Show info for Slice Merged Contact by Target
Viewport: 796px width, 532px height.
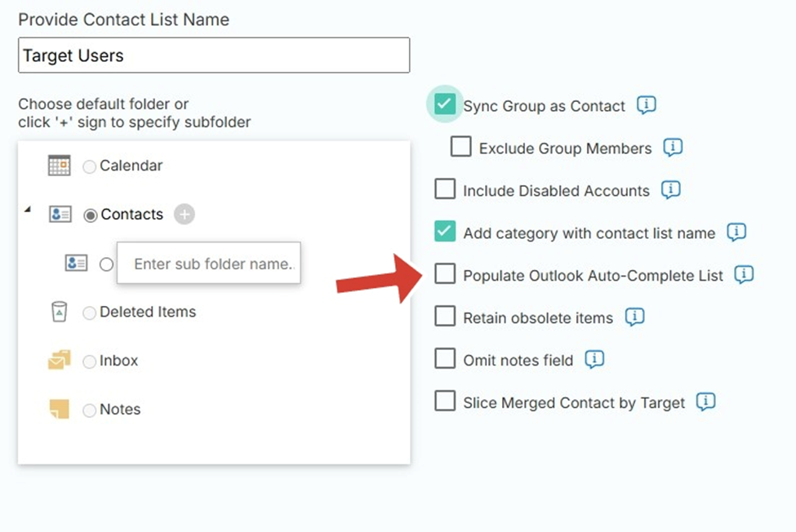coord(705,401)
